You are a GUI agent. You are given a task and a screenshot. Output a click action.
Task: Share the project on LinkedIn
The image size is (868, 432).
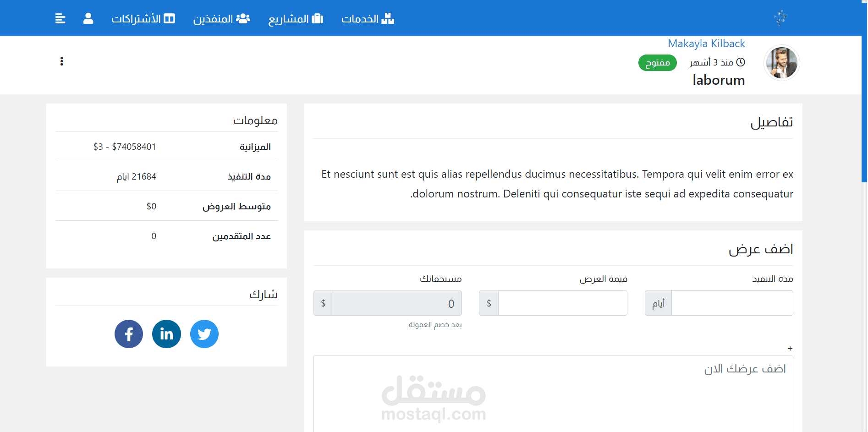(166, 334)
